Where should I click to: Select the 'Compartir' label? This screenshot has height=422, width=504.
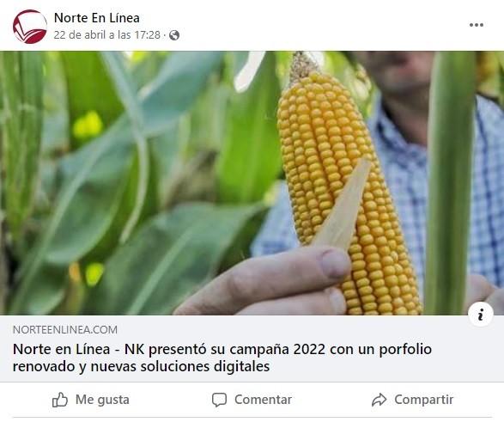[423, 400]
